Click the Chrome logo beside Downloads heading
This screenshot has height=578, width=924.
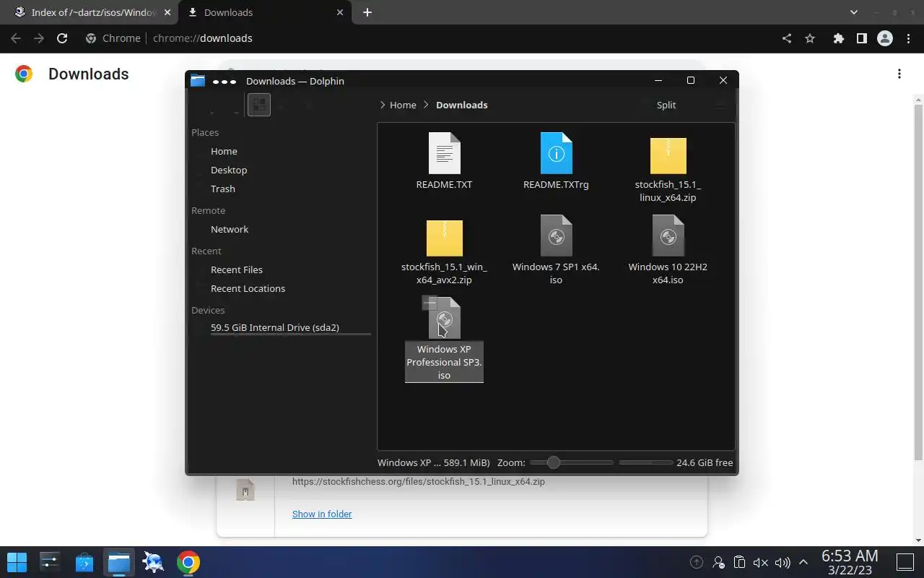click(x=24, y=74)
